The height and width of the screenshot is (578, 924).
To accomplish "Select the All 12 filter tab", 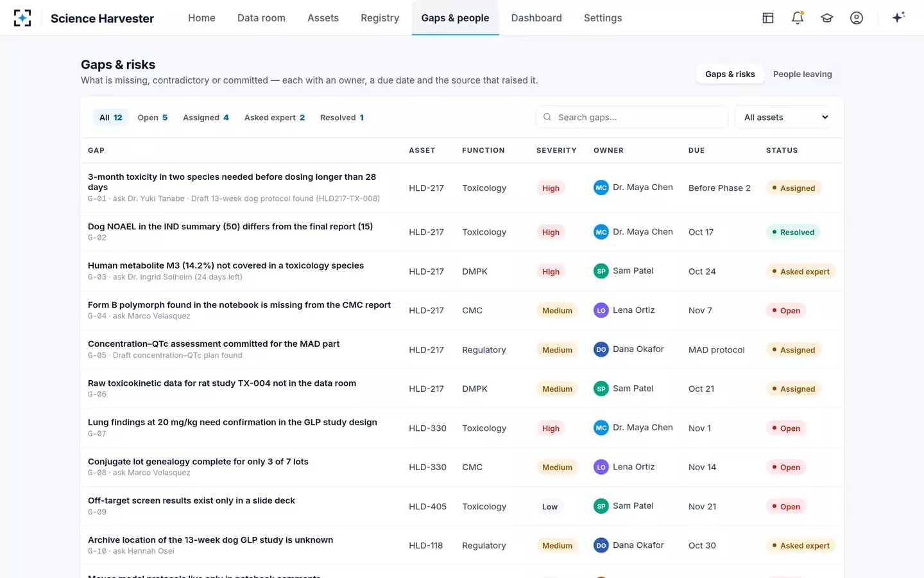I will click(111, 118).
